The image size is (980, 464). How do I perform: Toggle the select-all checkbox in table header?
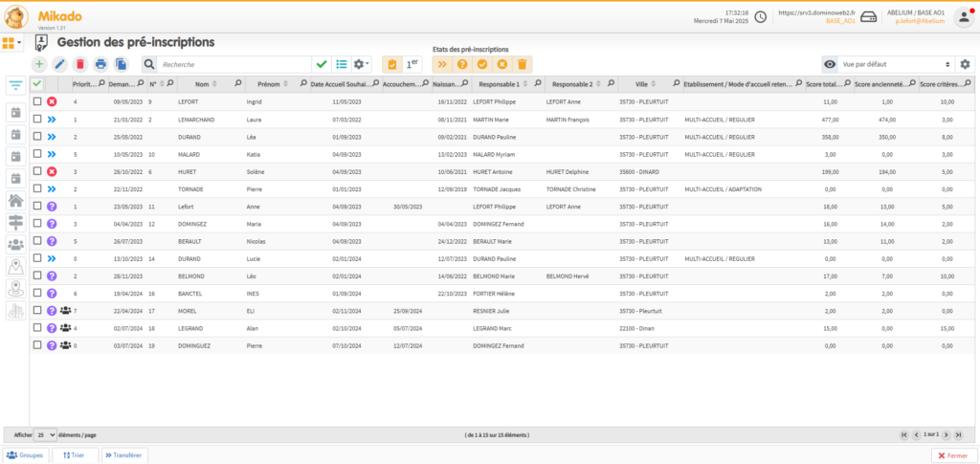[x=37, y=84]
